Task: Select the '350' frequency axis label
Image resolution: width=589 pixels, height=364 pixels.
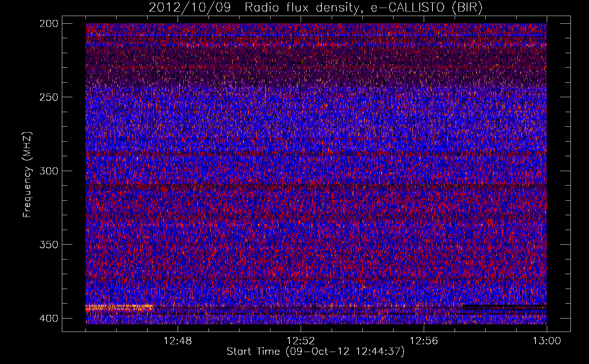Action: tap(48, 244)
